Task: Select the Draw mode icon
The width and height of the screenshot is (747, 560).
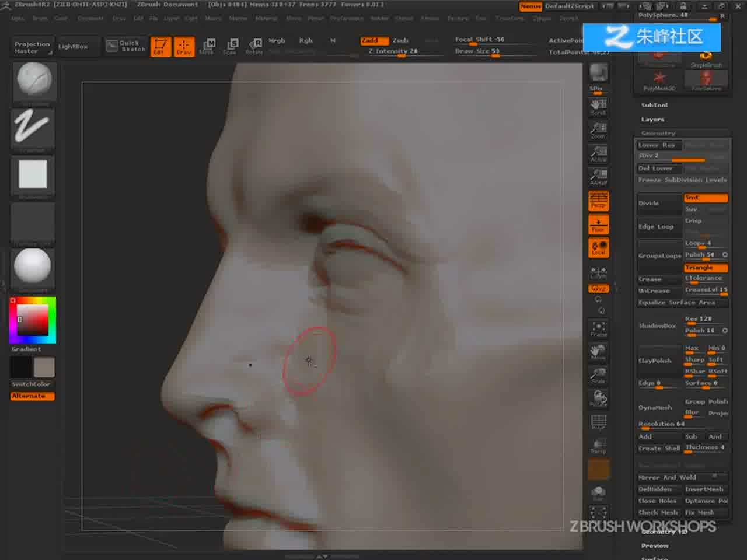Action: [x=184, y=46]
